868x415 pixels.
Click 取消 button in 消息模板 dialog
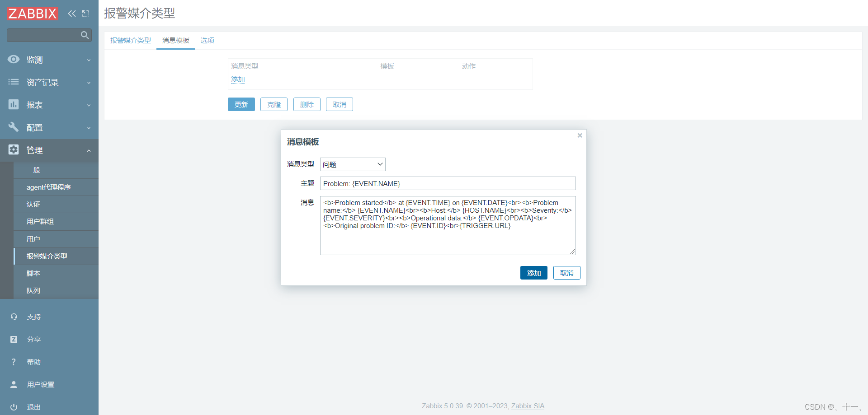click(567, 273)
